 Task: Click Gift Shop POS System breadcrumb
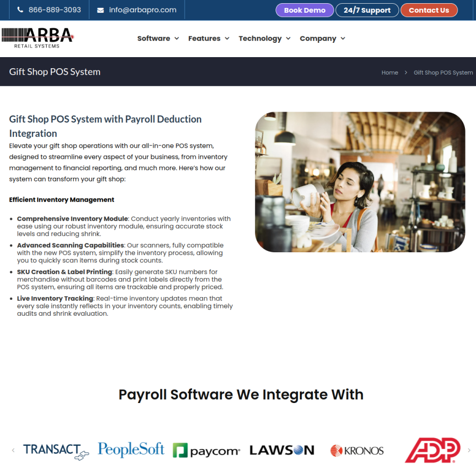click(443, 72)
